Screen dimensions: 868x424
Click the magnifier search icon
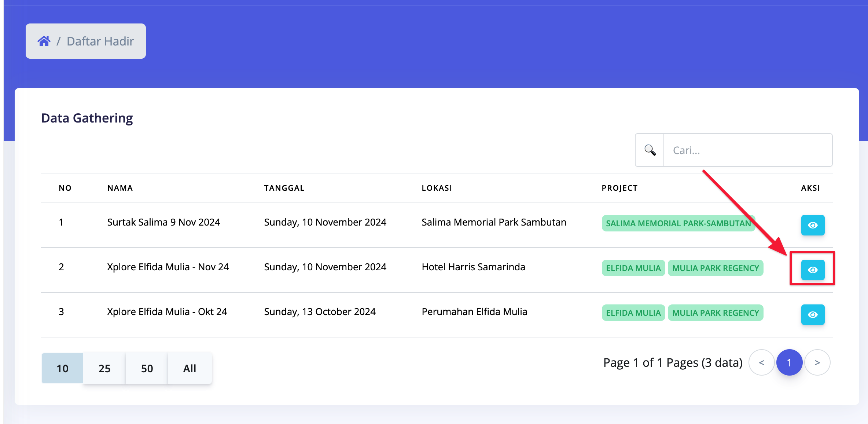(x=650, y=150)
